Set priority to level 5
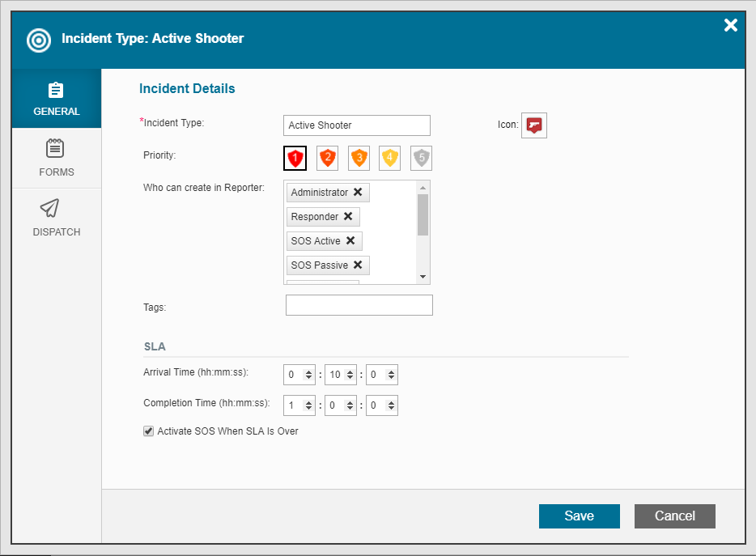 pos(421,158)
